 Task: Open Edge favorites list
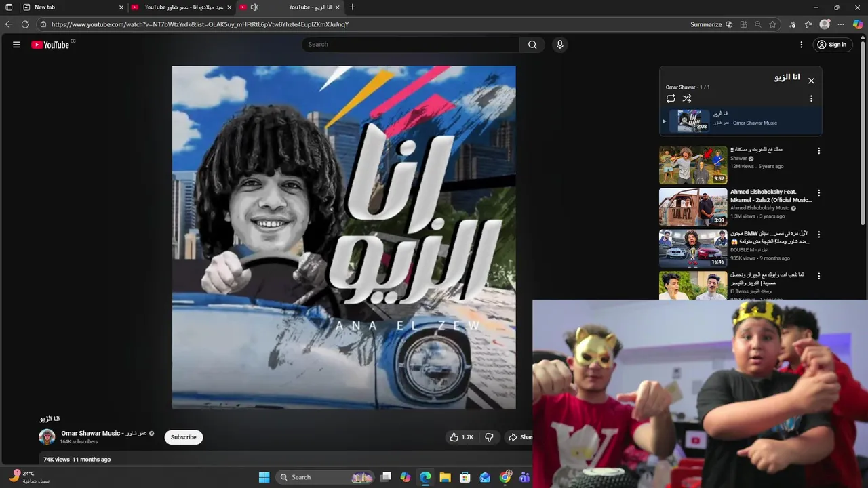[x=808, y=24]
